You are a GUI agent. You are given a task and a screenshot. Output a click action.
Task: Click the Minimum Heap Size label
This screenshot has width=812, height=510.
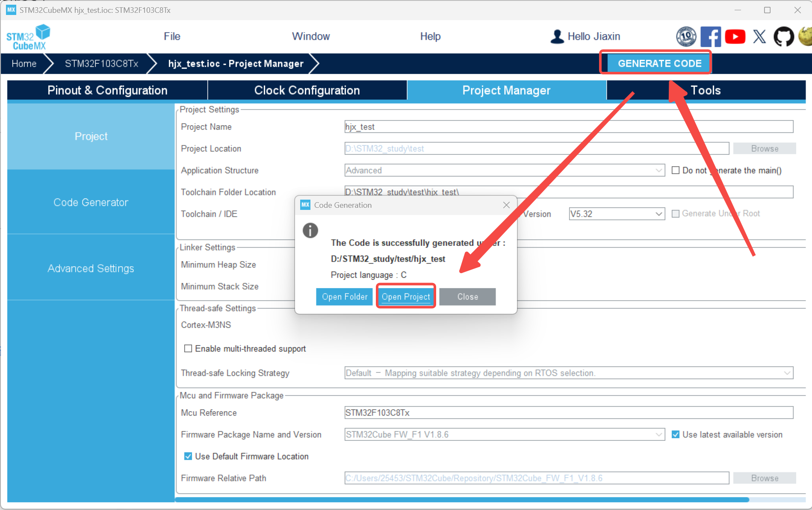click(218, 265)
